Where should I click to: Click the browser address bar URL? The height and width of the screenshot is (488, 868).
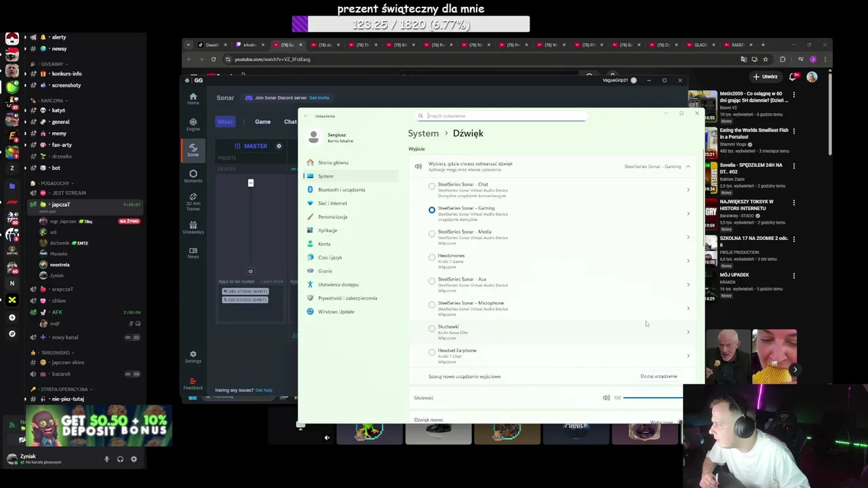tap(273, 59)
